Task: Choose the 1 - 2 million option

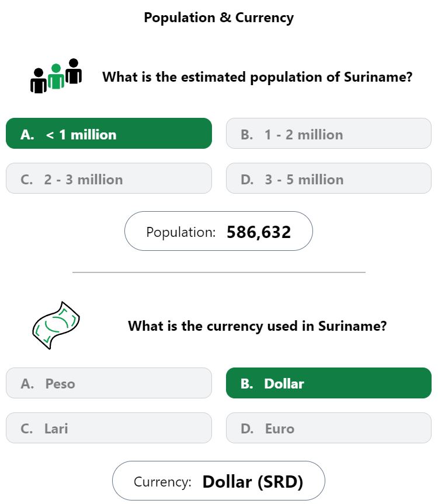Action: pyautogui.click(x=329, y=134)
